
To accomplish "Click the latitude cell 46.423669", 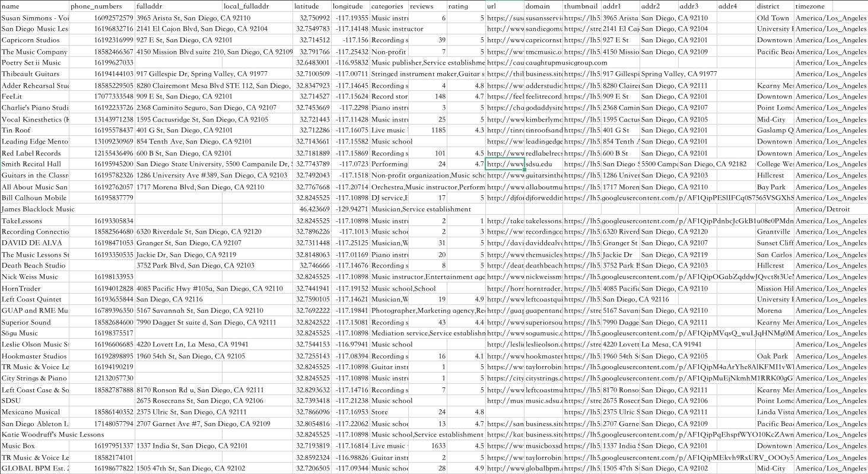I will 311,209.
